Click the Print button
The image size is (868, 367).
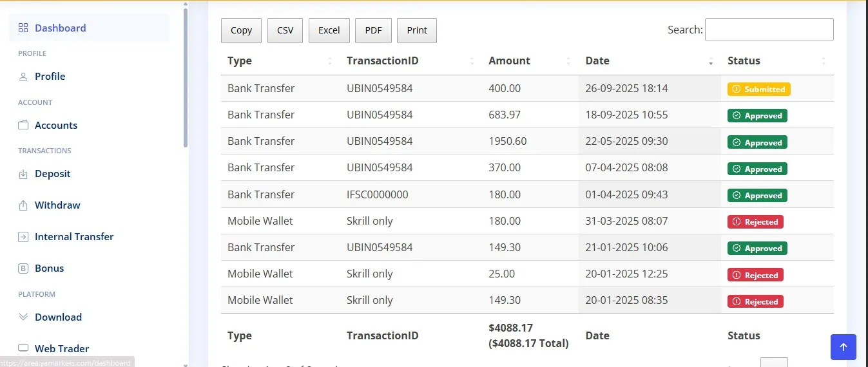(417, 30)
